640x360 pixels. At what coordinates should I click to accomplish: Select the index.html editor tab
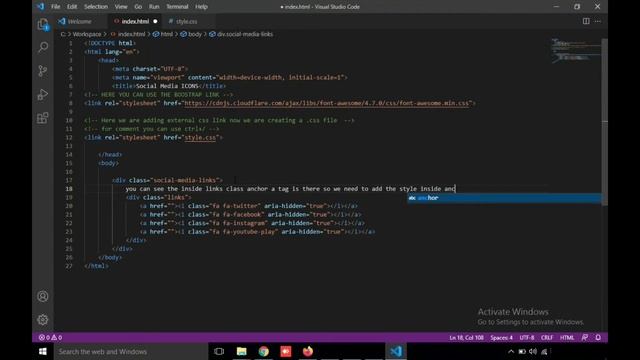(x=135, y=21)
